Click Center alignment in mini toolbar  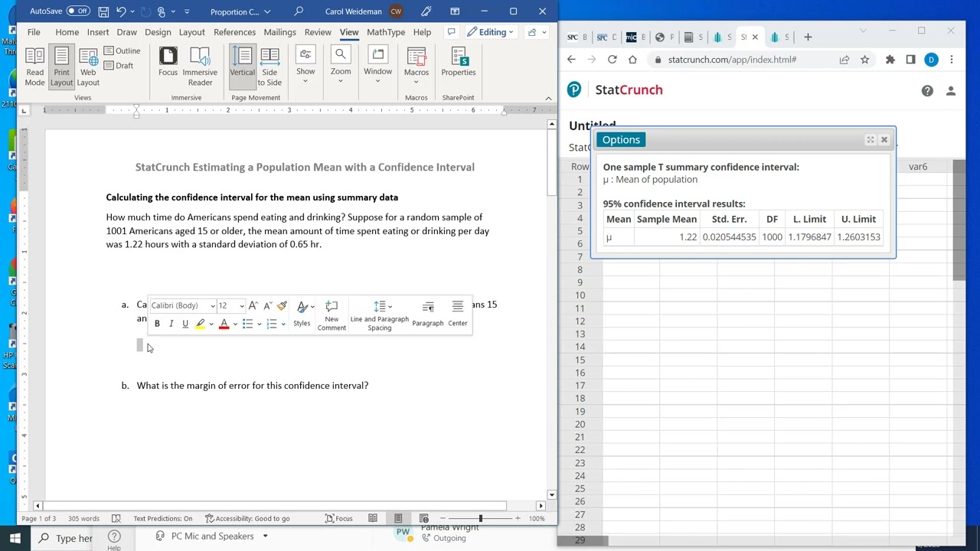pyautogui.click(x=458, y=314)
